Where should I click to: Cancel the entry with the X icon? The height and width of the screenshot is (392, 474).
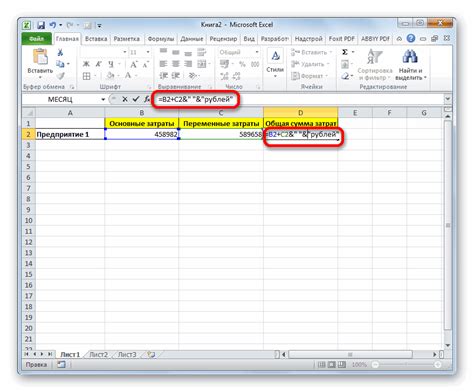[125, 99]
